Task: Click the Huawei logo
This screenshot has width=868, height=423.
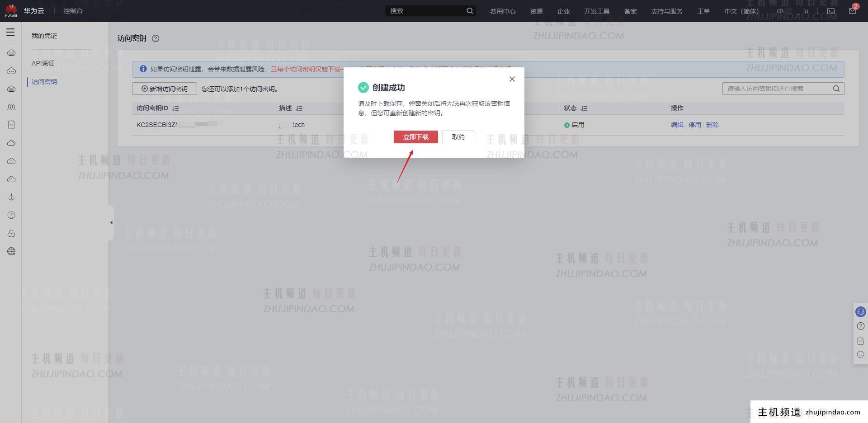Action: 11,11
